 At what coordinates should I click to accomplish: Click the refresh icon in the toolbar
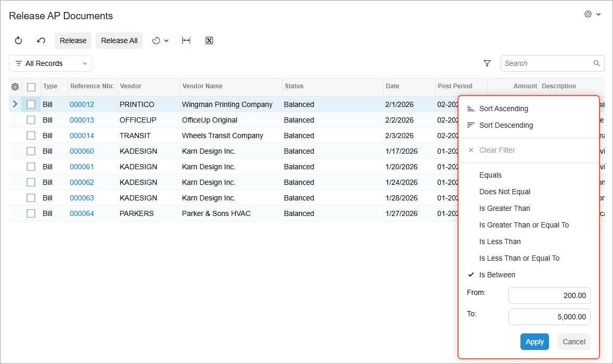click(x=18, y=41)
